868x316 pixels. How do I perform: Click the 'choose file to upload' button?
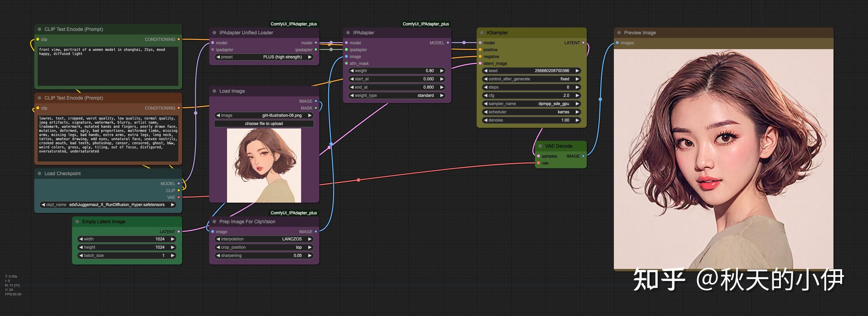(264, 124)
